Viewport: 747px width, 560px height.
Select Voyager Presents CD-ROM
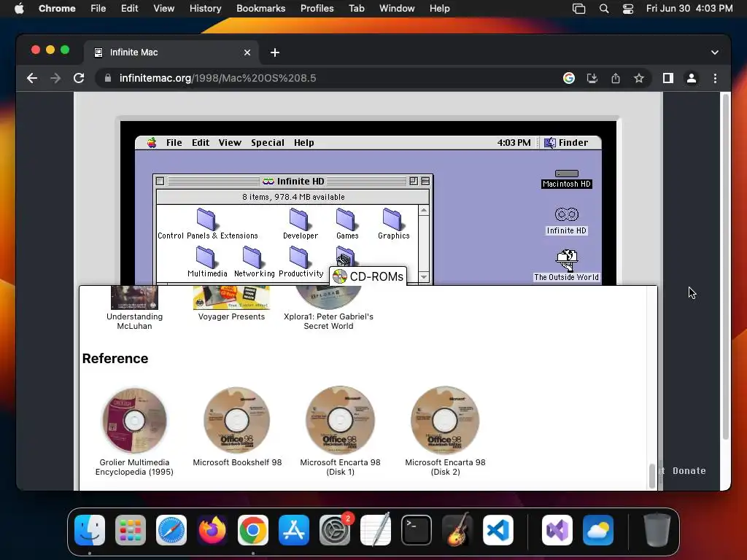pyautogui.click(x=231, y=297)
